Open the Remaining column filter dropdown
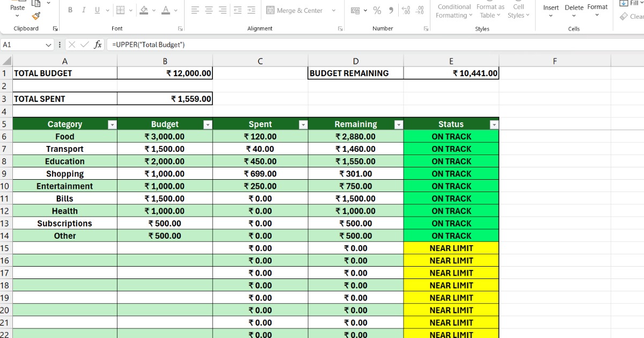This screenshot has width=644, height=338. (398, 124)
